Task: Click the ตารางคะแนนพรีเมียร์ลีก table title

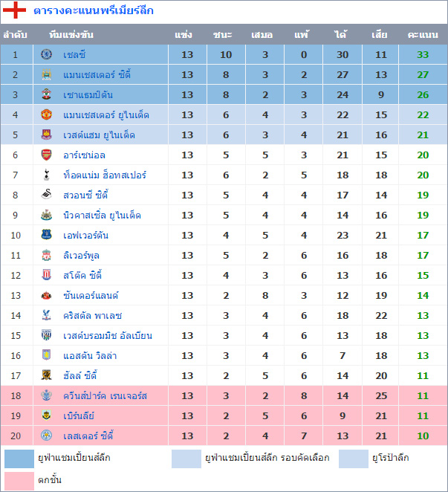Action: (94, 11)
